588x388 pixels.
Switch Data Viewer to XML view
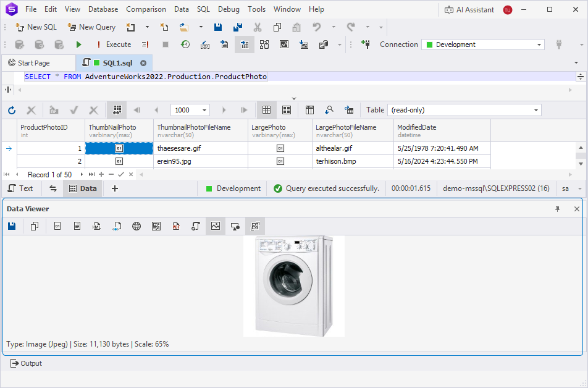(96, 226)
